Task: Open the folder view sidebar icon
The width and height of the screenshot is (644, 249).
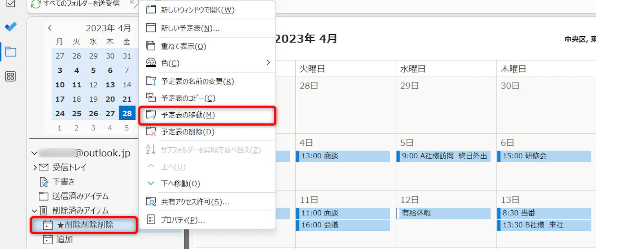Action: [11, 52]
